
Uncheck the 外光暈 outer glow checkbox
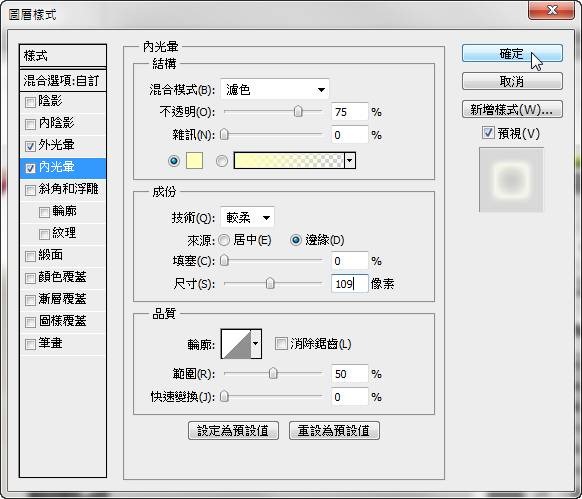(30, 146)
